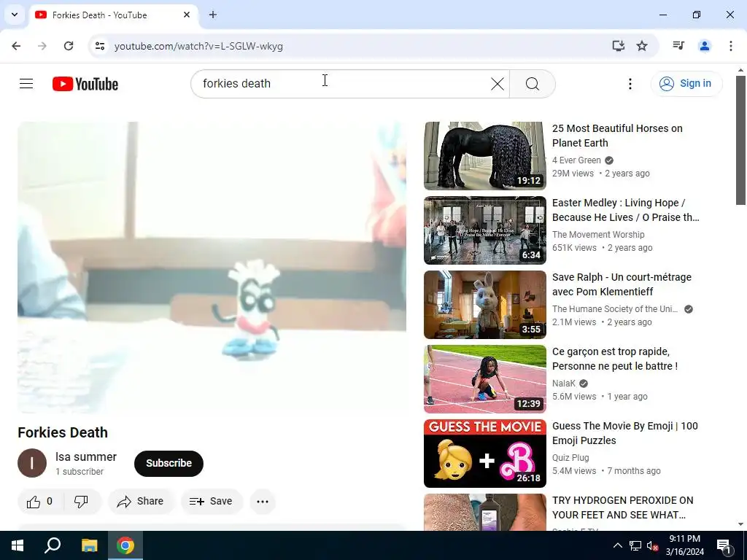Open the taskbar clock and date

click(684, 545)
